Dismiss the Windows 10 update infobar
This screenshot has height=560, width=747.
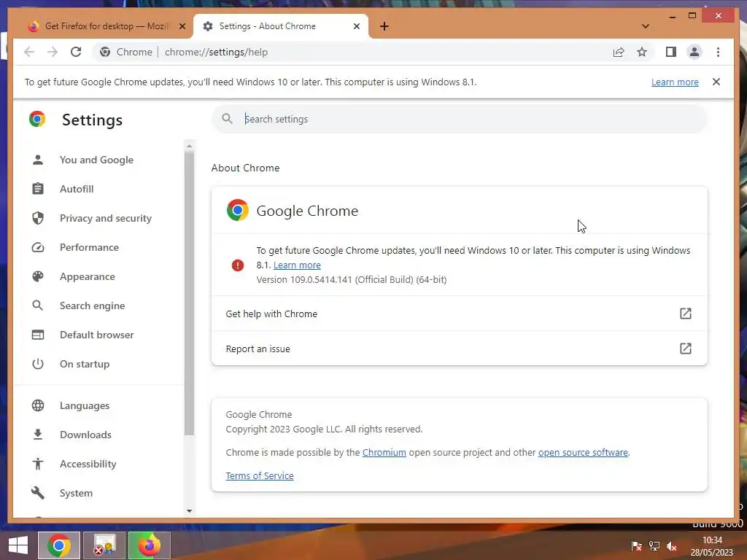[716, 82]
